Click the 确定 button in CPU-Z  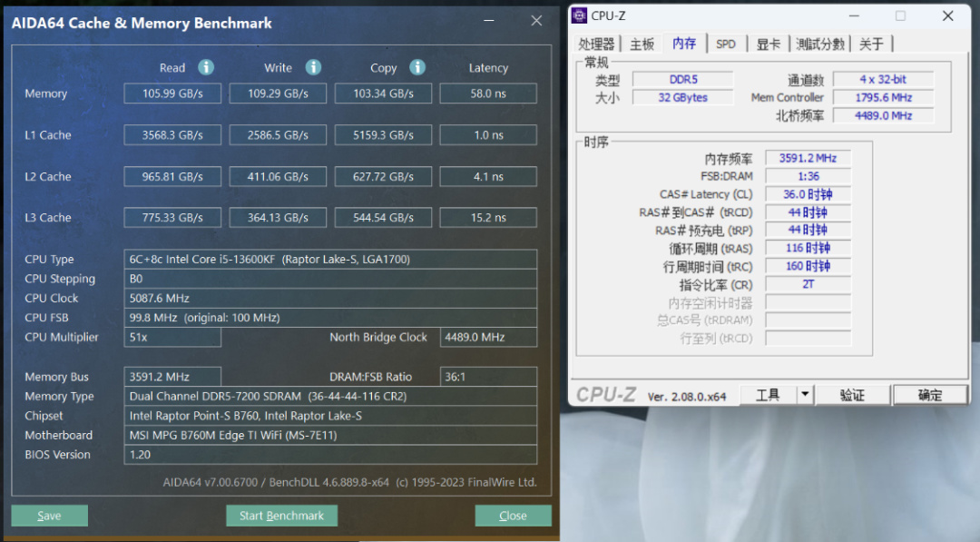930,394
